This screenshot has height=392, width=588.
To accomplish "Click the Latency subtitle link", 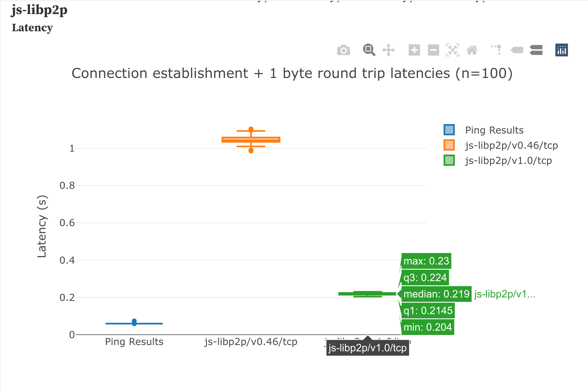I will (x=32, y=28).
